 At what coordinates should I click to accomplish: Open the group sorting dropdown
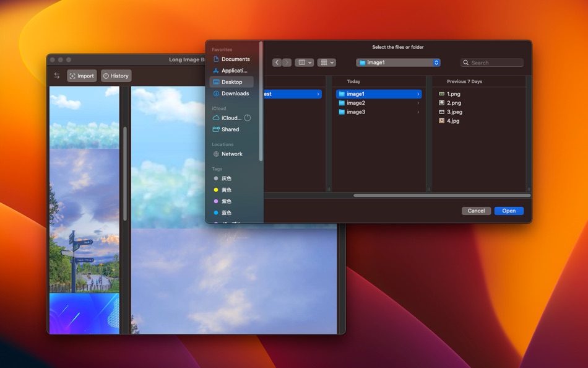(326, 62)
